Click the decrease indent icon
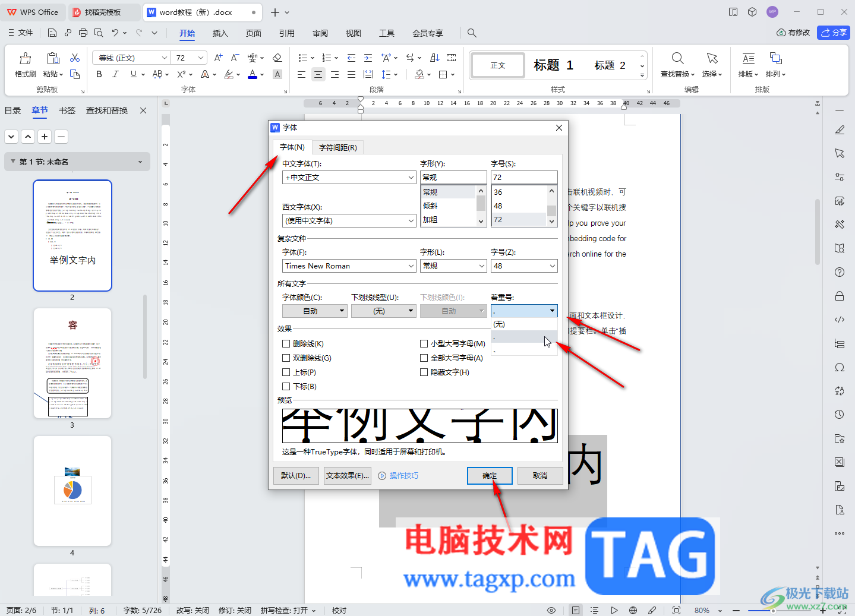The width and height of the screenshot is (855, 616). coord(351,58)
